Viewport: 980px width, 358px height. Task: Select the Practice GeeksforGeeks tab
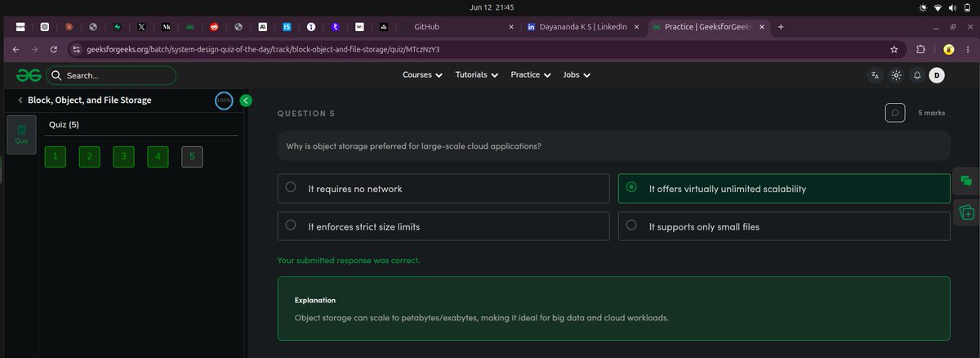pyautogui.click(x=707, y=26)
